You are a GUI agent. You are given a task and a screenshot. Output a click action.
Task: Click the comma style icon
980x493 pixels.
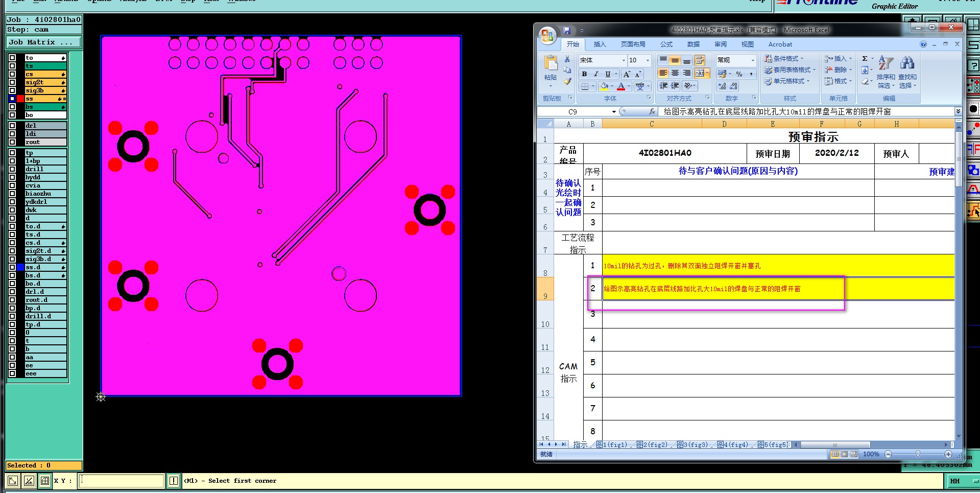coord(751,74)
